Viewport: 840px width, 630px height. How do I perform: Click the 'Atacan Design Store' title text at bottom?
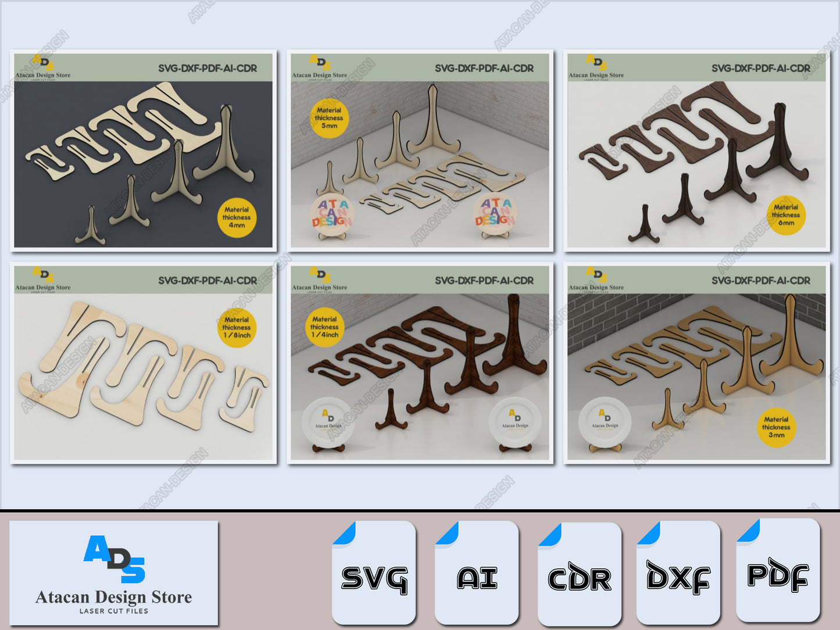point(114,597)
